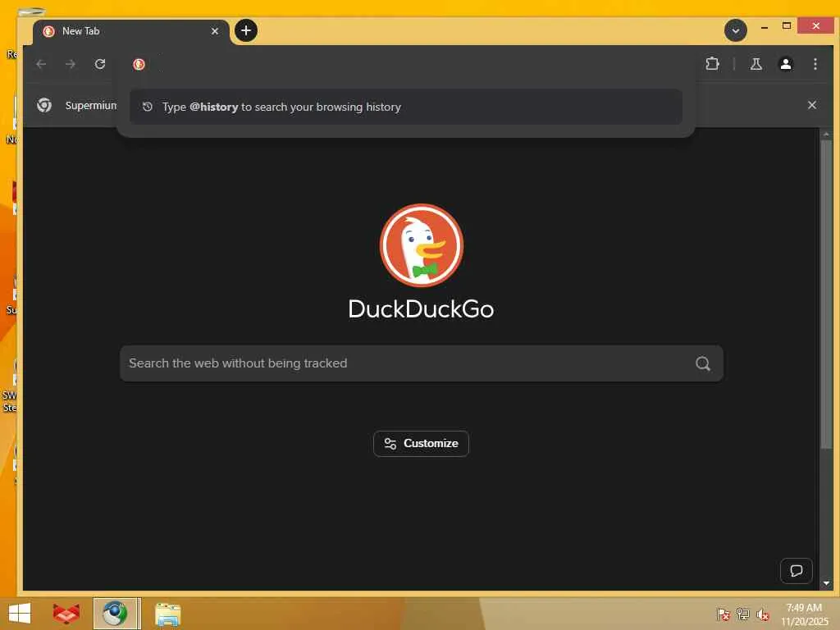
Task: Open the red fox taskbar app
Action: pos(66,614)
